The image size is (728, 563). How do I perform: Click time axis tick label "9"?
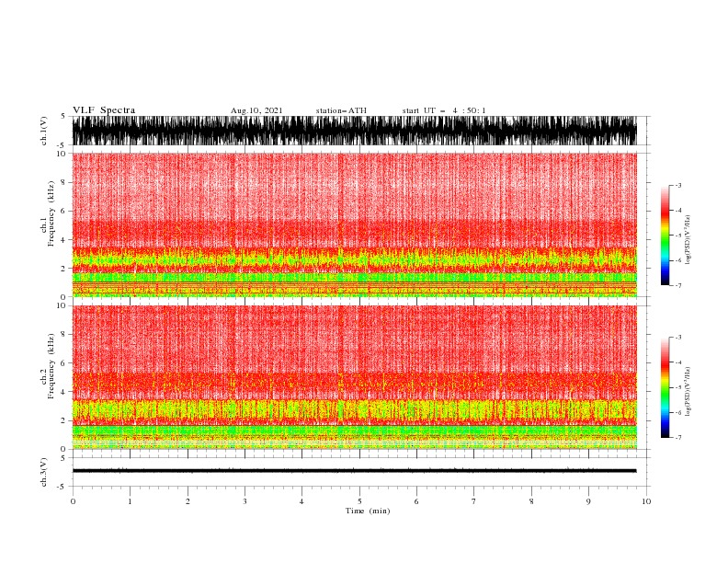[x=588, y=501]
